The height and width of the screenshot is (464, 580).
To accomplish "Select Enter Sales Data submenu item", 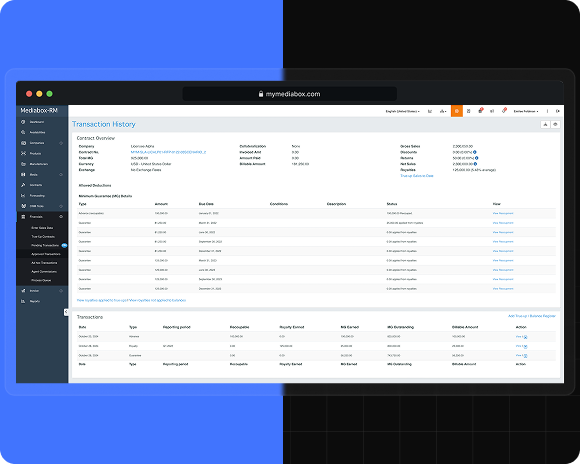I will tap(42, 228).
